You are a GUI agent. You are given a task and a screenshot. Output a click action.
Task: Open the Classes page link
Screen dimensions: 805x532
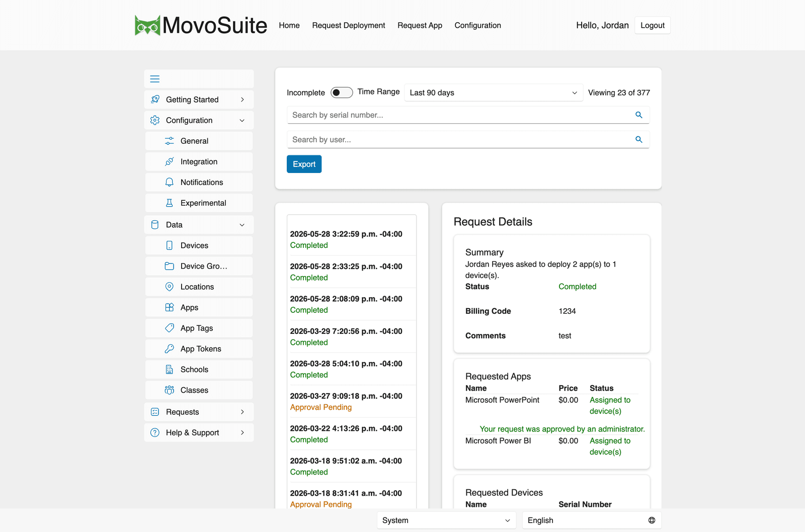[199, 390]
